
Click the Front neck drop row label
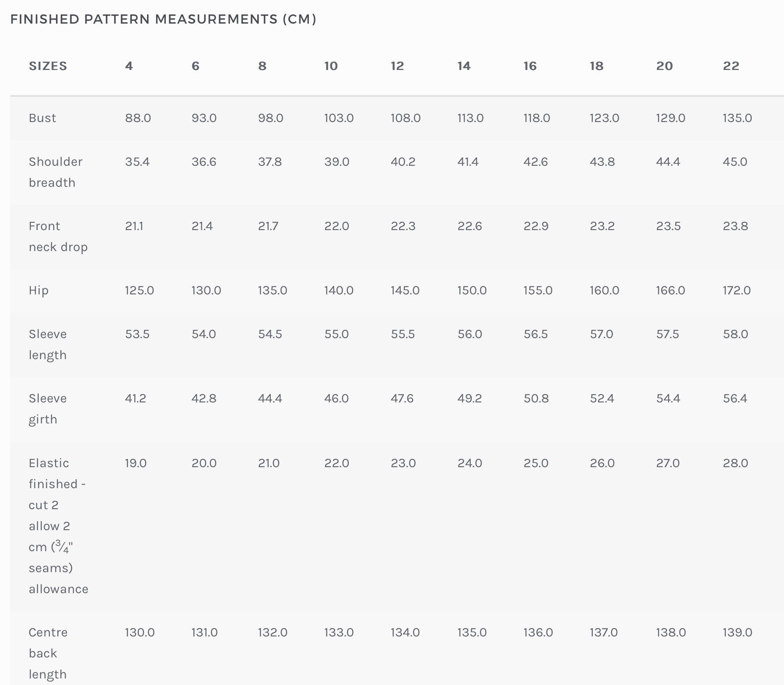point(58,236)
